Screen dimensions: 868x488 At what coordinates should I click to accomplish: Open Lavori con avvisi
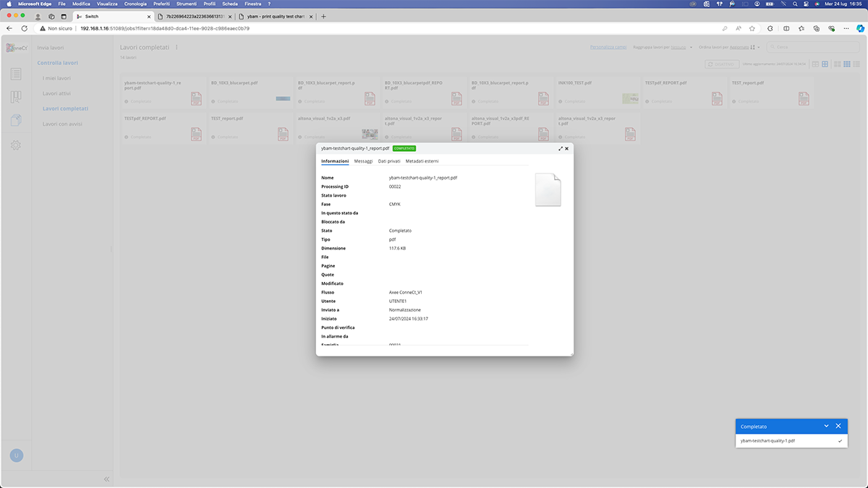point(64,124)
